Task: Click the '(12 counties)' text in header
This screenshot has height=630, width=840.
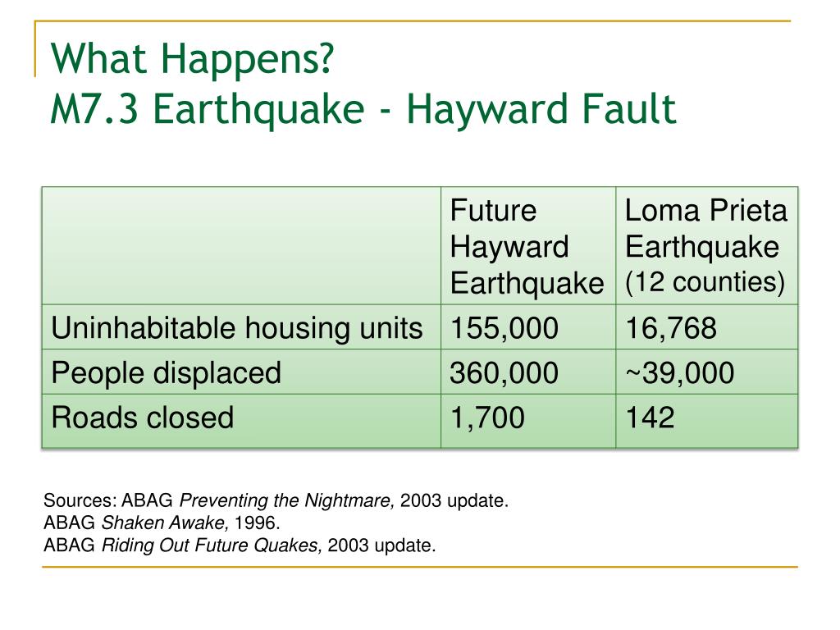Action: click(x=705, y=282)
